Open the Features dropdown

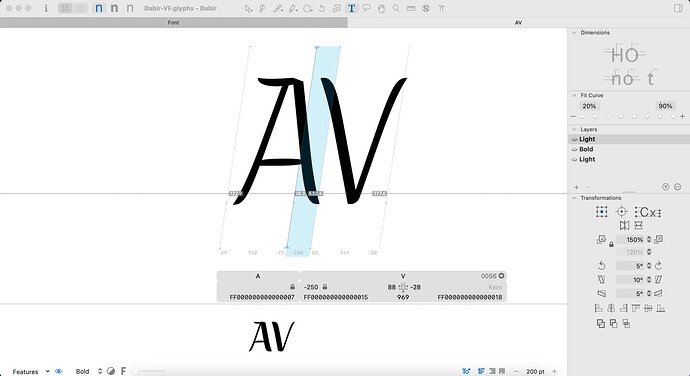(31, 372)
